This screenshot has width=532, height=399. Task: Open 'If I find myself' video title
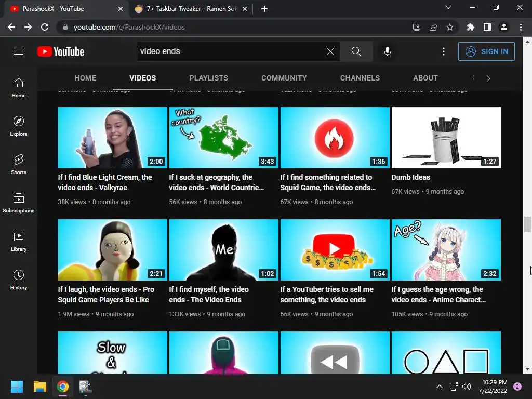pos(209,295)
